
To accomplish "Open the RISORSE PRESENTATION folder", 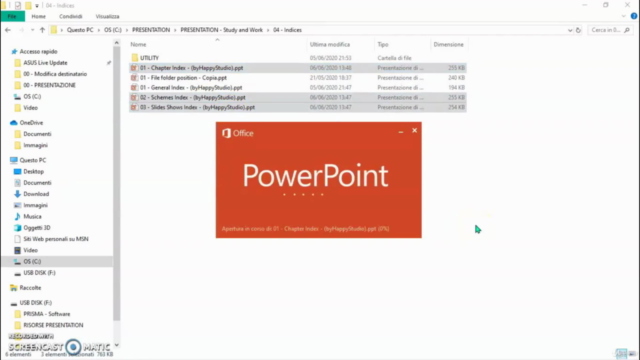I will (53, 325).
